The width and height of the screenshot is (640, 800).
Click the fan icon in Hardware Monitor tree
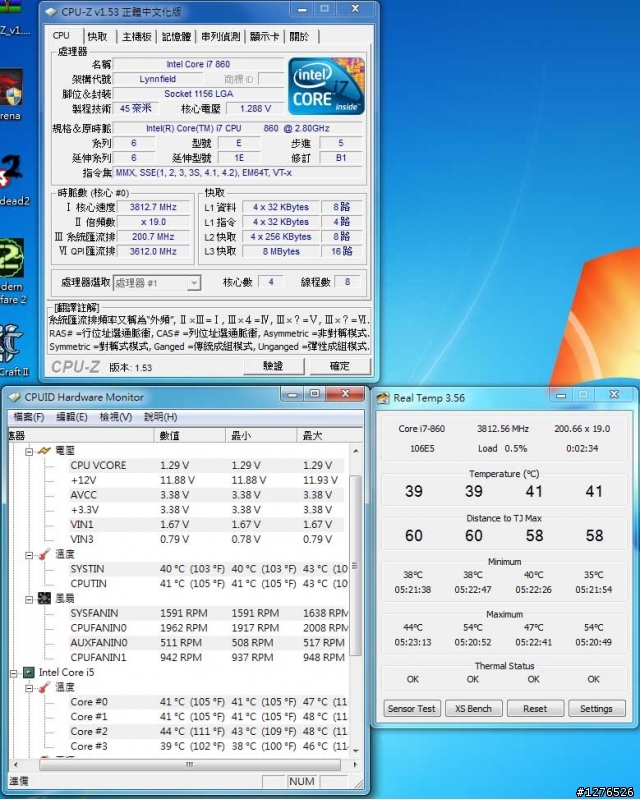pyautogui.click(x=44, y=598)
